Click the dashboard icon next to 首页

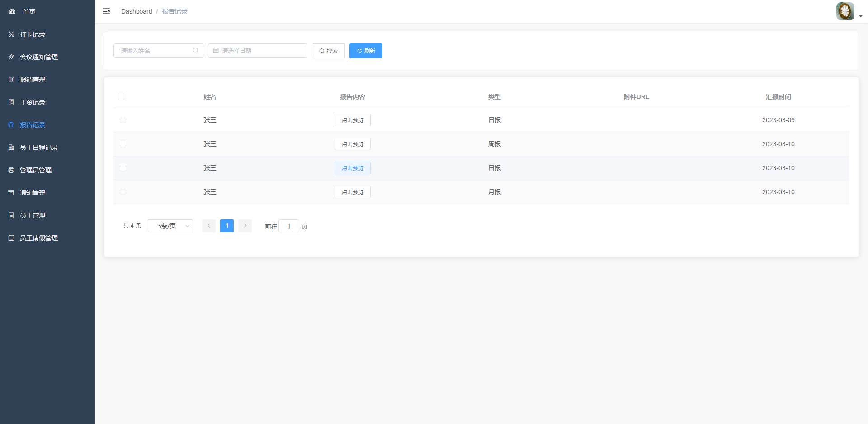[x=12, y=12]
